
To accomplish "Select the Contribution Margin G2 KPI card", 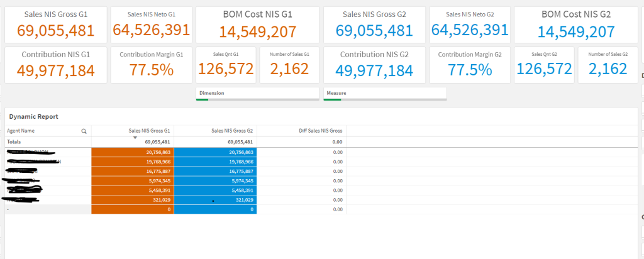I will (x=470, y=65).
